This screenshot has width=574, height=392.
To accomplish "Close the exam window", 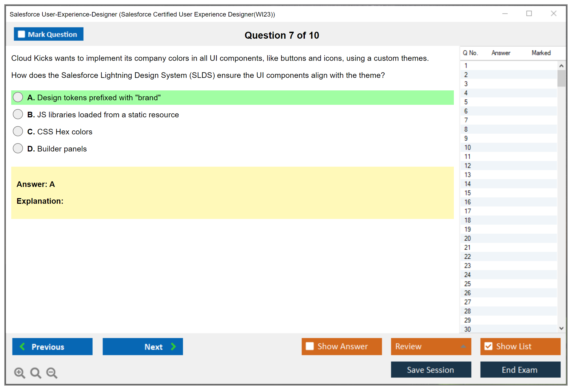I will 553,14.
